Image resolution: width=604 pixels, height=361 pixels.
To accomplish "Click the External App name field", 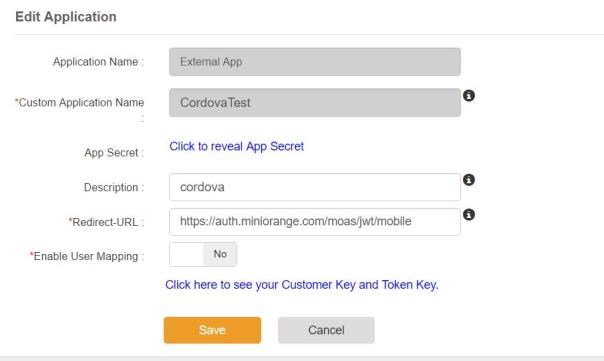I will [315, 62].
